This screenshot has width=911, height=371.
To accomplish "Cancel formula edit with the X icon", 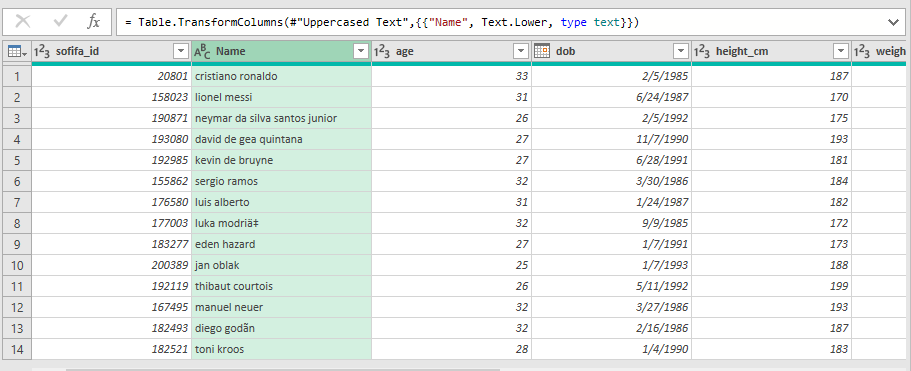I will 23,22.
